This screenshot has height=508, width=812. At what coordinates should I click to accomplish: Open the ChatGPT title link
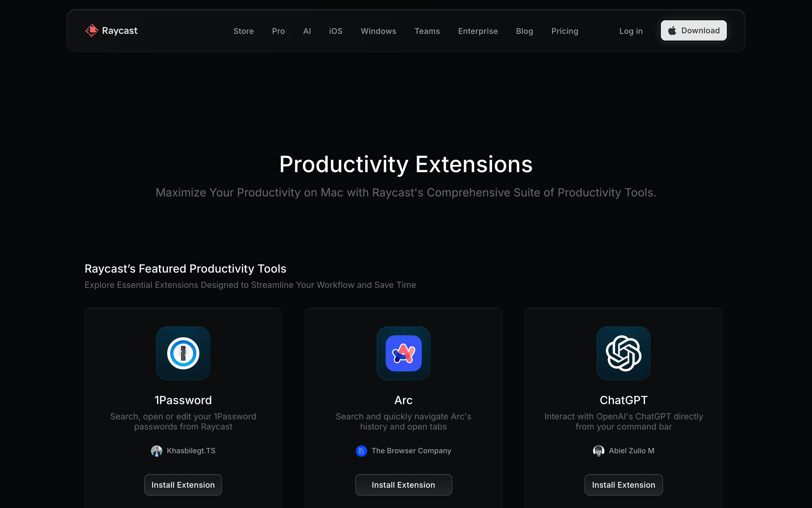[x=624, y=400]
